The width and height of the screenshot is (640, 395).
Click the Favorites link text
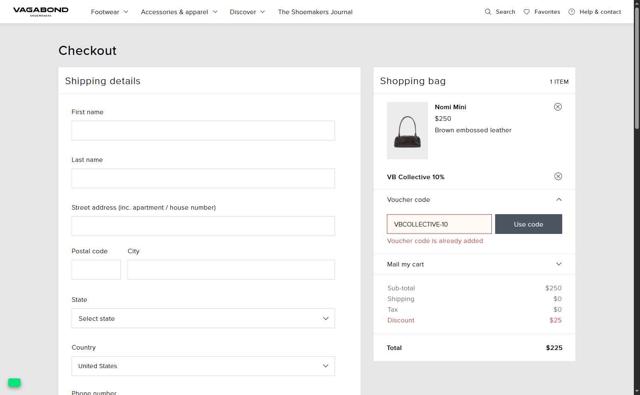tap(547, 12)
